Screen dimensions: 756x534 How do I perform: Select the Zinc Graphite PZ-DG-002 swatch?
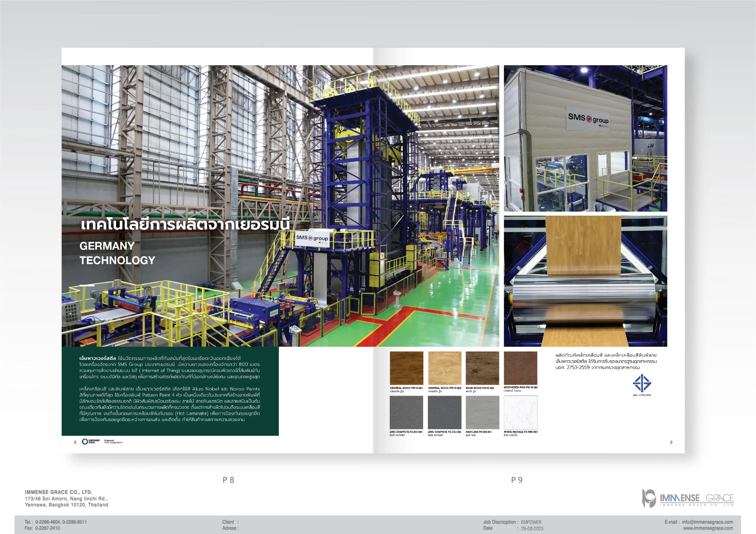point(444,412)
